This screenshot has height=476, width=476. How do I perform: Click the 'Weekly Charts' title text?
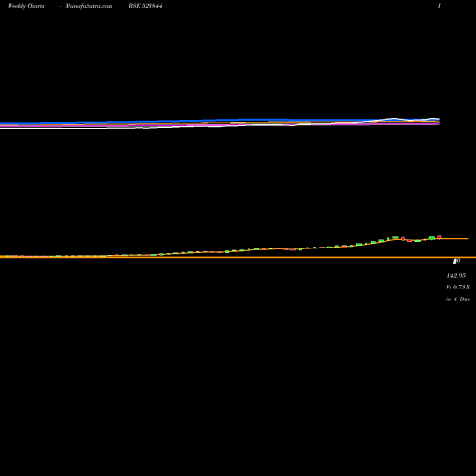point(26,6)
